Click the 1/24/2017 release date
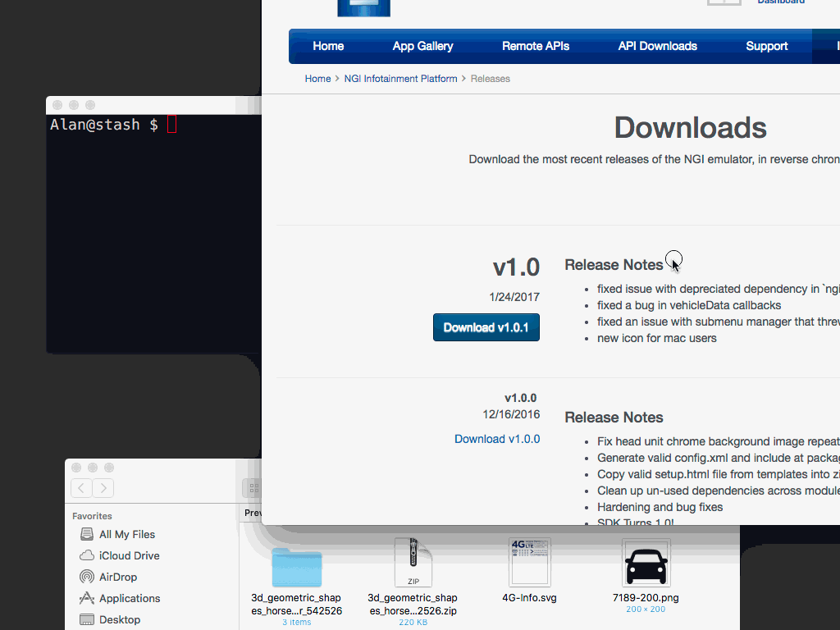840x630 pixels. (514, 297)
